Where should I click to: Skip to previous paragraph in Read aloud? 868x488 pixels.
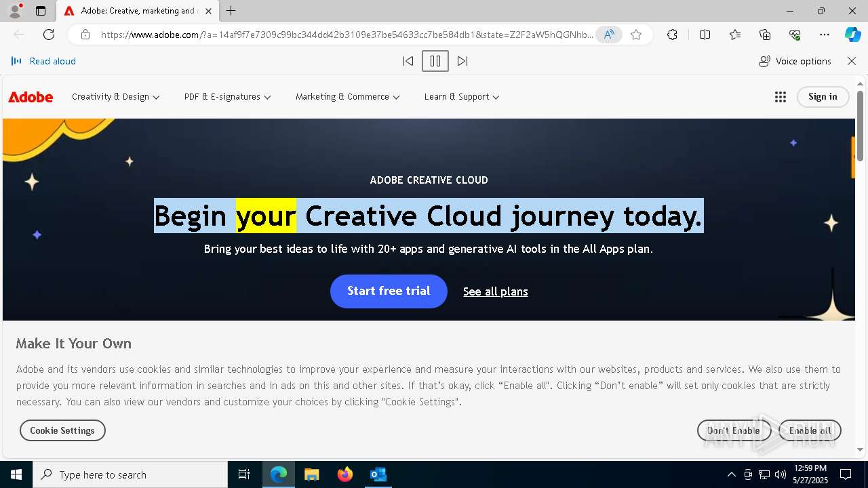point(408,61)
